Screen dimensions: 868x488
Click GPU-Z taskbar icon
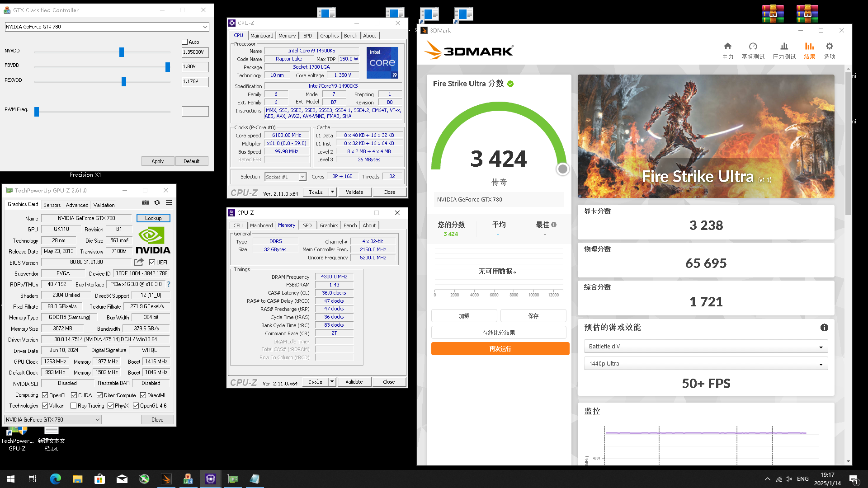click(232, 479)
